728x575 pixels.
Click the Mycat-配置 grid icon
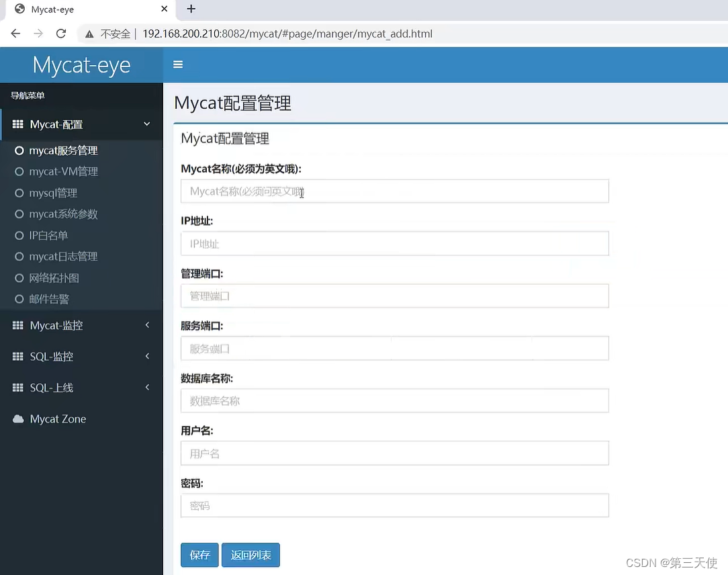(x=17, y=124)
